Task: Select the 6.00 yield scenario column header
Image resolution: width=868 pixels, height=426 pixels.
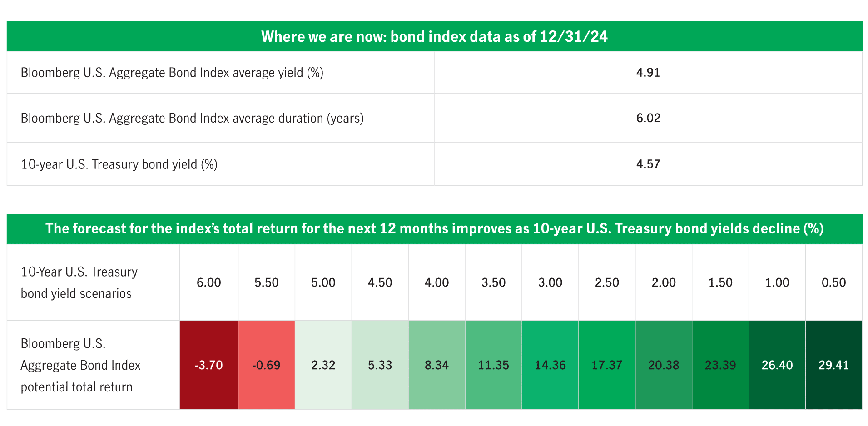Action: [209, 282]
